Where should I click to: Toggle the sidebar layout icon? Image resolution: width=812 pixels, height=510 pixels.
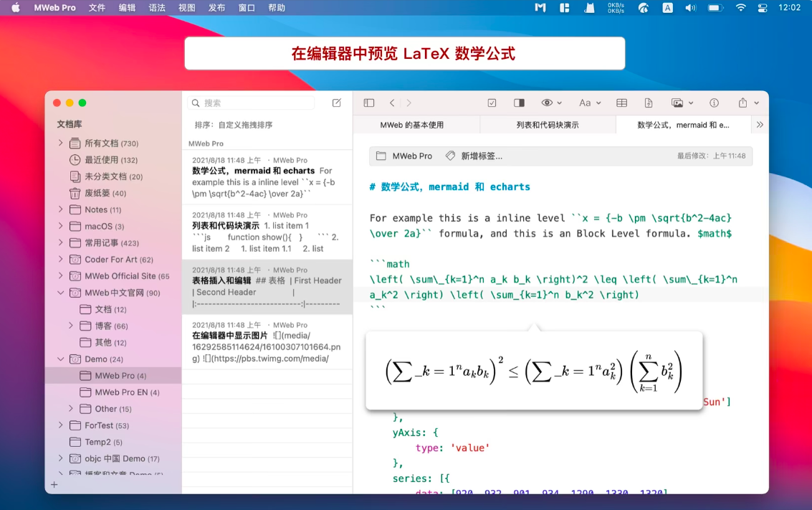tap(368, 103)
